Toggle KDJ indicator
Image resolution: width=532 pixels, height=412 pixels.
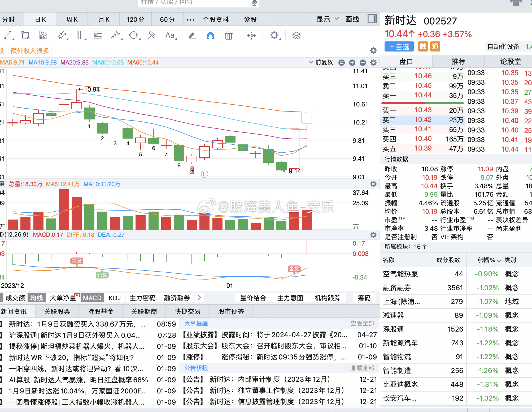115,298
